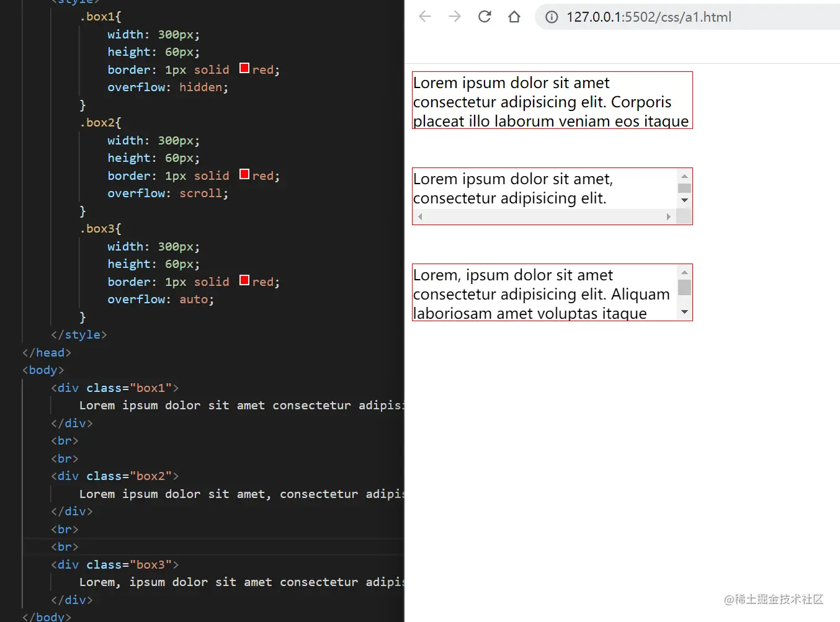Click 'consectetur adipisicing elit. Aliquam' text in page
This screenshot has width=840, height=622.
tap(542, 295)
